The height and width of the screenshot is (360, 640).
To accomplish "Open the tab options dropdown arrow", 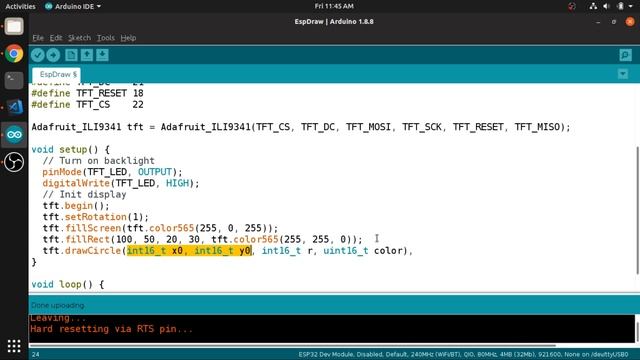I will 623,74.
